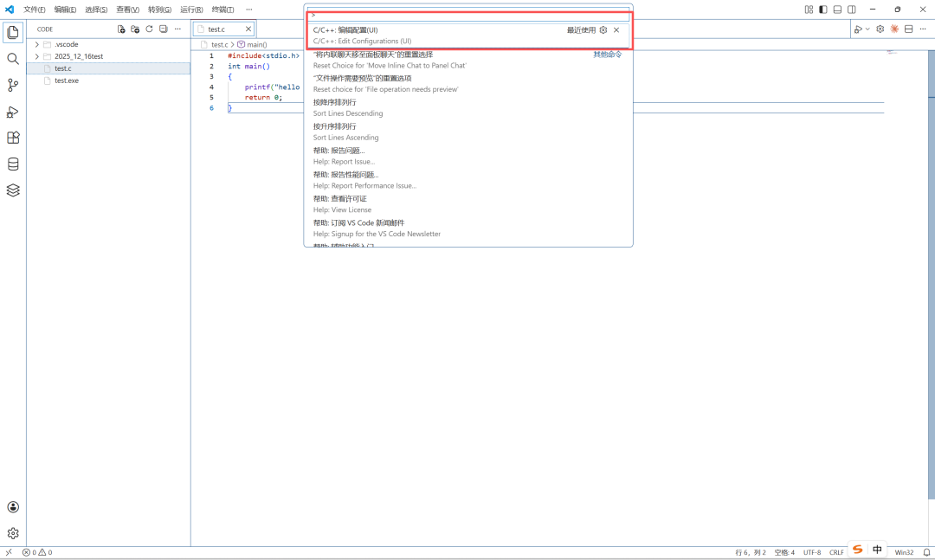The height and width of the screenshot is (560, 935).
Task: Focus the command palette input field
Action: point(468,15)
